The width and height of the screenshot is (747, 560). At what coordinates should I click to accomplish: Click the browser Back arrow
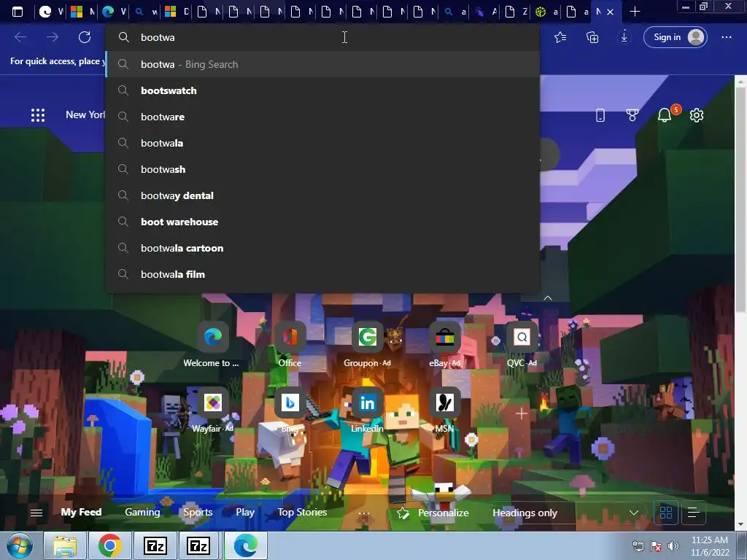[20, 37]
